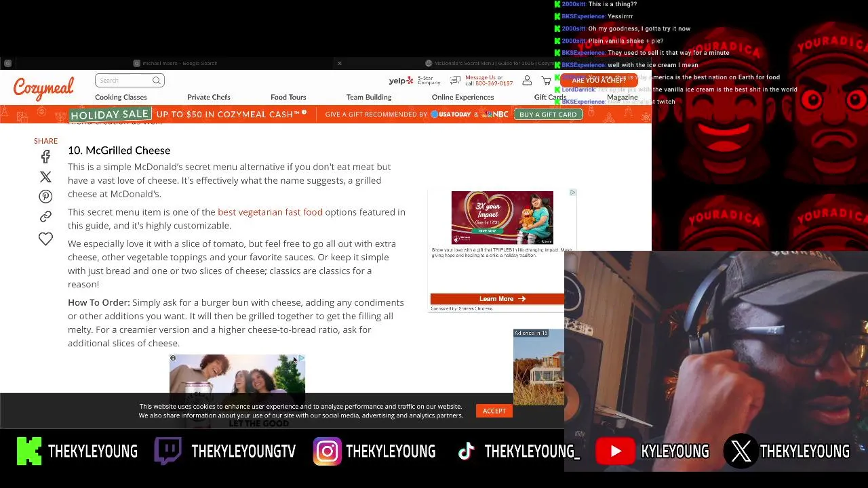Click the Buy A Gift Card button
Image resolution: width=868 pixels, height=488 pixels.
coord(548,115)
